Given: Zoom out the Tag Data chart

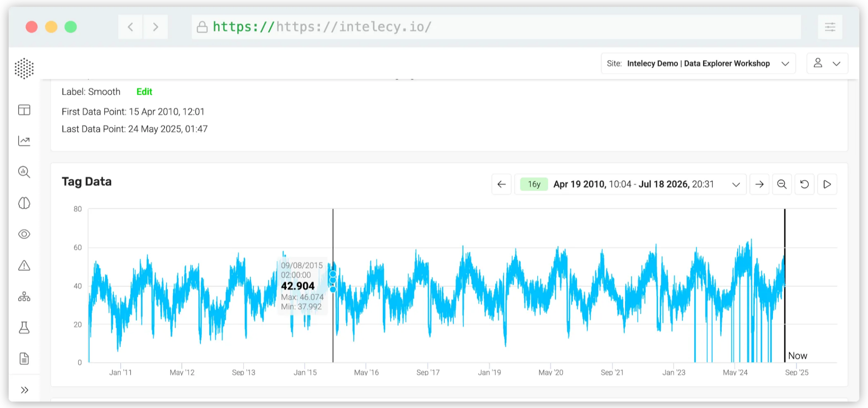Looking at the screenshot, I should [x=782, y=184].
